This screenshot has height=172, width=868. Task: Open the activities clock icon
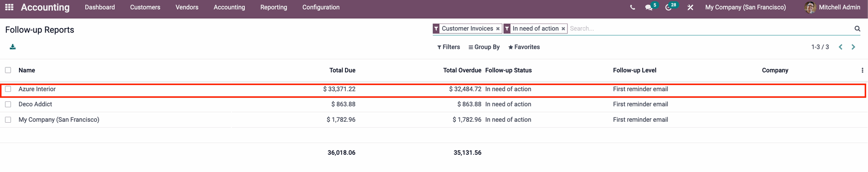(x=669, y=7)
